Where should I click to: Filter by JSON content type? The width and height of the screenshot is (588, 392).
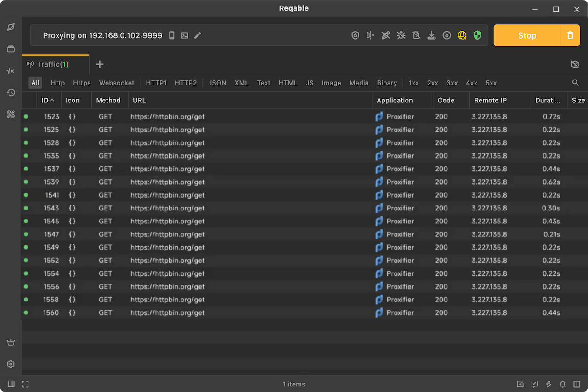pyautogui.click(x=217, y=83)
